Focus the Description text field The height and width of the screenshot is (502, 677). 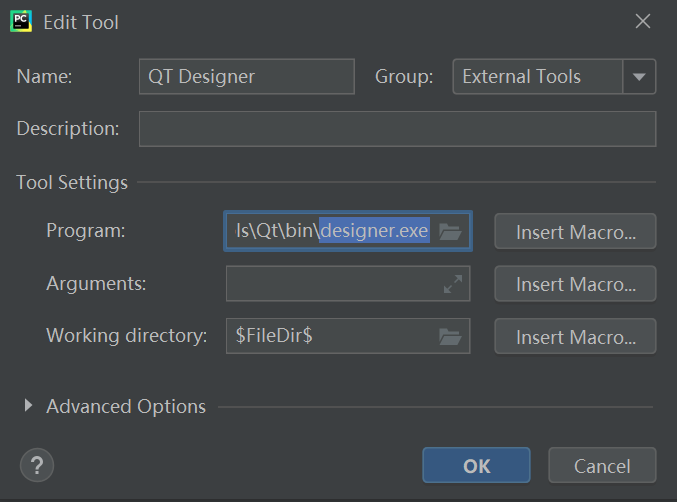point(398,129)
